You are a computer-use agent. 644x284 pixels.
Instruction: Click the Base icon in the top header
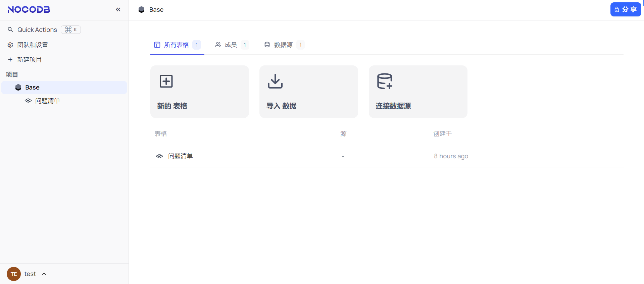point(142,10)
